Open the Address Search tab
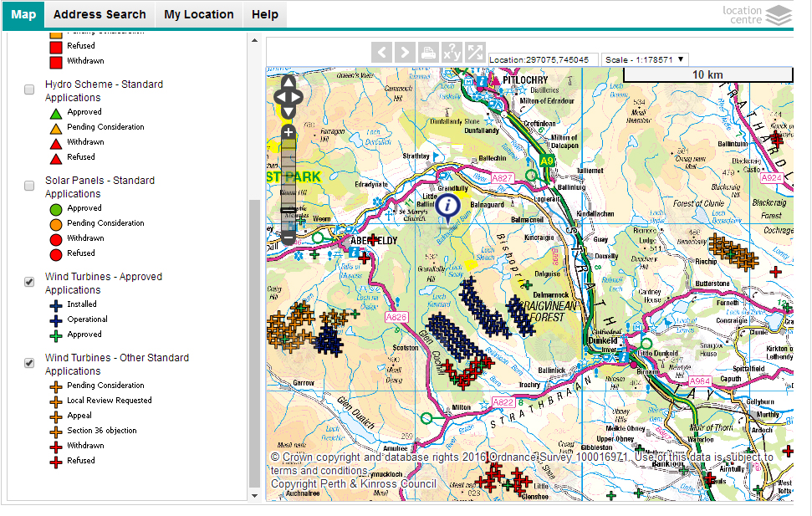 (x=100, y=14)
